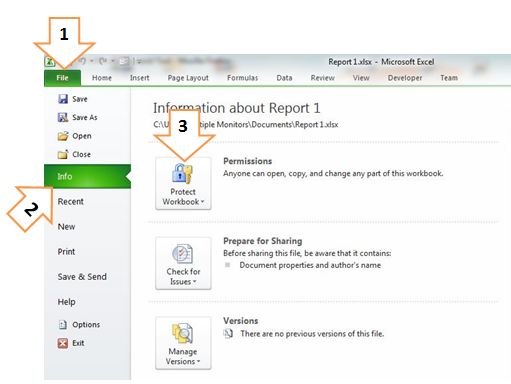Click the Excel logo in title bar

coord(49,62)
